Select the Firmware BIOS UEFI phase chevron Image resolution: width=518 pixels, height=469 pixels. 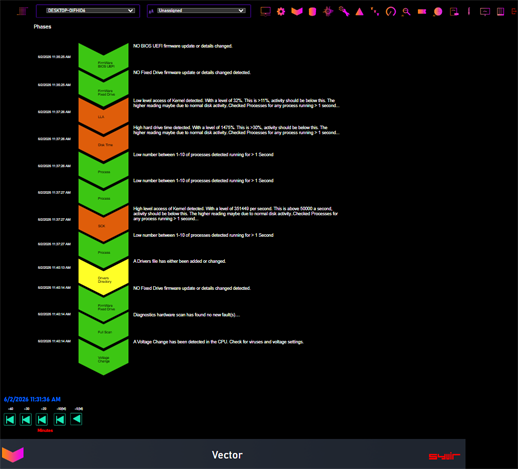pos(103,61)
